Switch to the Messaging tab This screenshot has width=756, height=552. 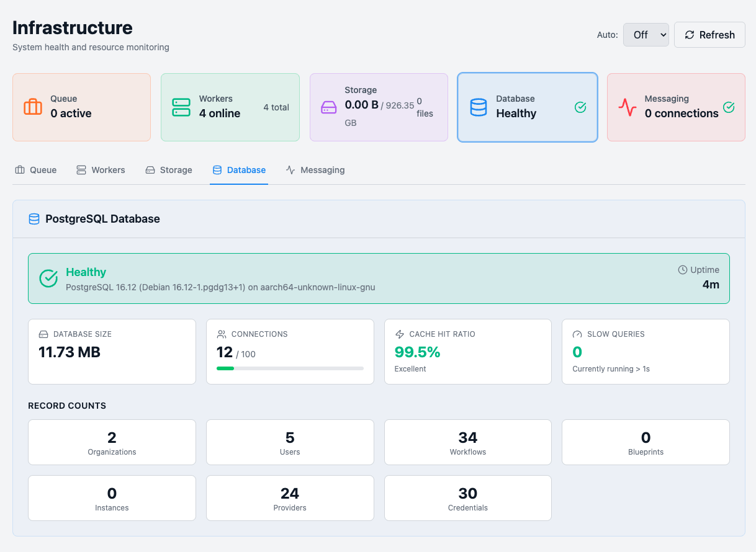315,169
